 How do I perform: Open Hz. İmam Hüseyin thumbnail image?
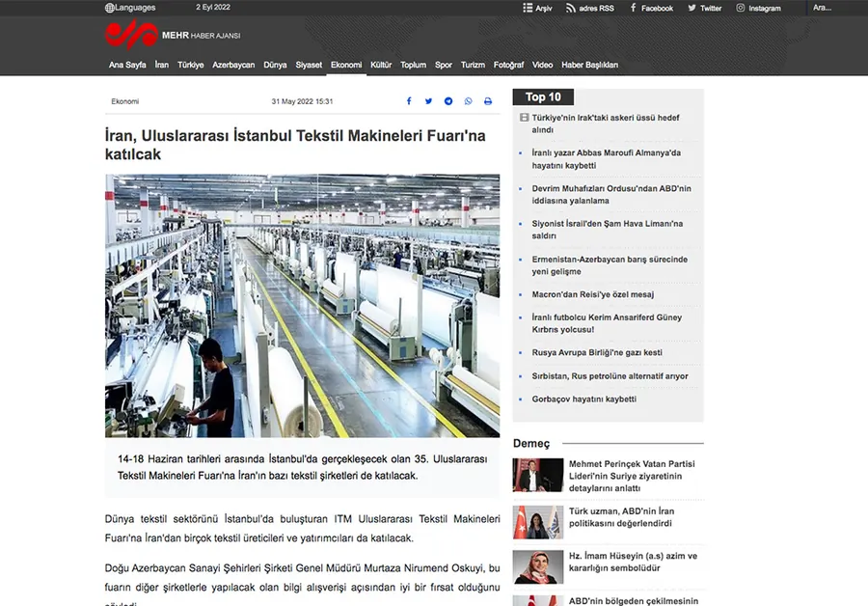537,566
